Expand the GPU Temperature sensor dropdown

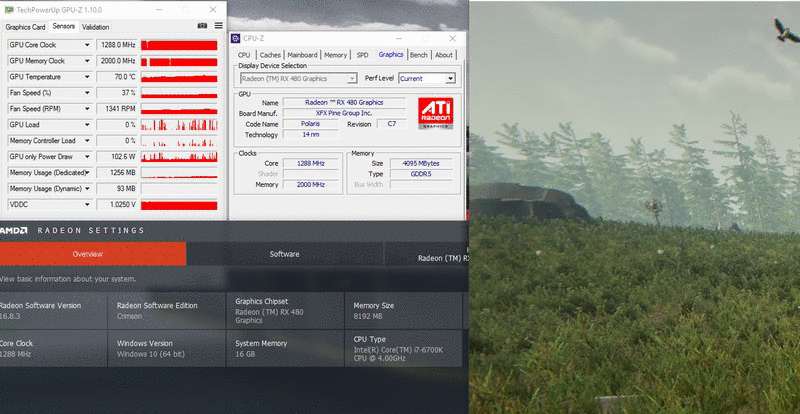pos(87,77)
